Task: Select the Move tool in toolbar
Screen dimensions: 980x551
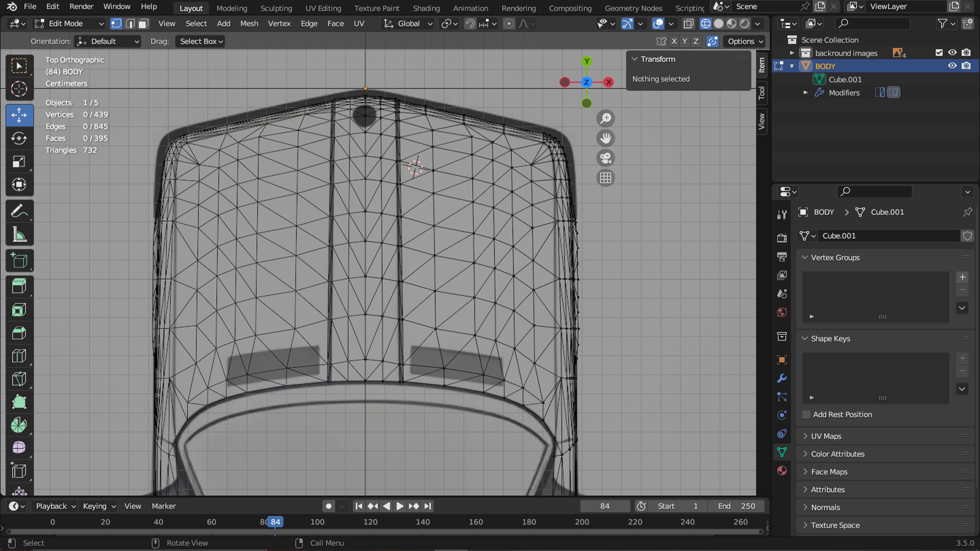Action: coord(19,115)
